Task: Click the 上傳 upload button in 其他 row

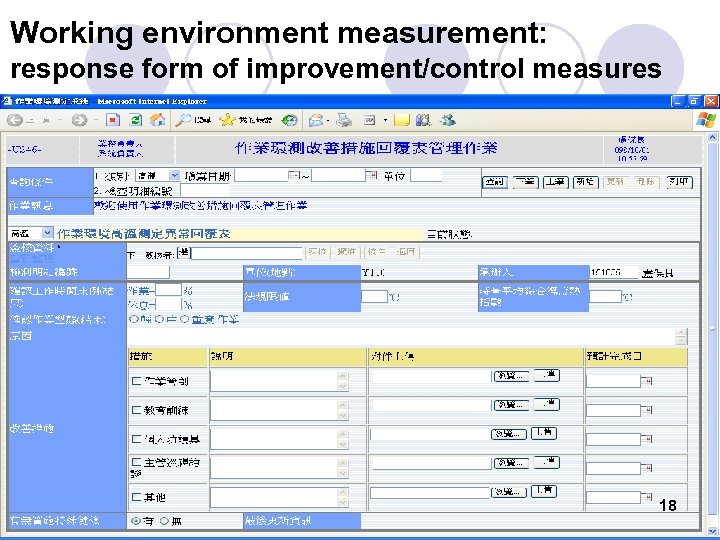Action: (x=544, y=491)
